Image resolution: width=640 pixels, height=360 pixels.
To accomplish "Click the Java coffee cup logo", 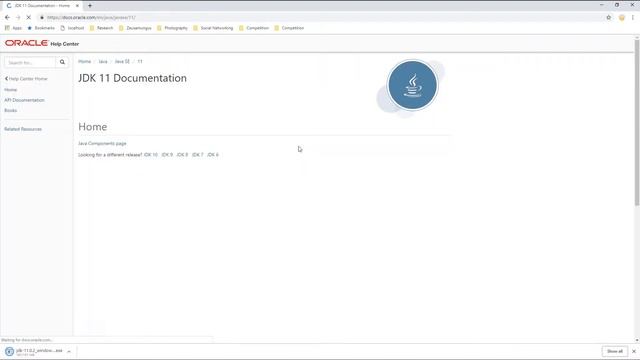I will (413, 85).
